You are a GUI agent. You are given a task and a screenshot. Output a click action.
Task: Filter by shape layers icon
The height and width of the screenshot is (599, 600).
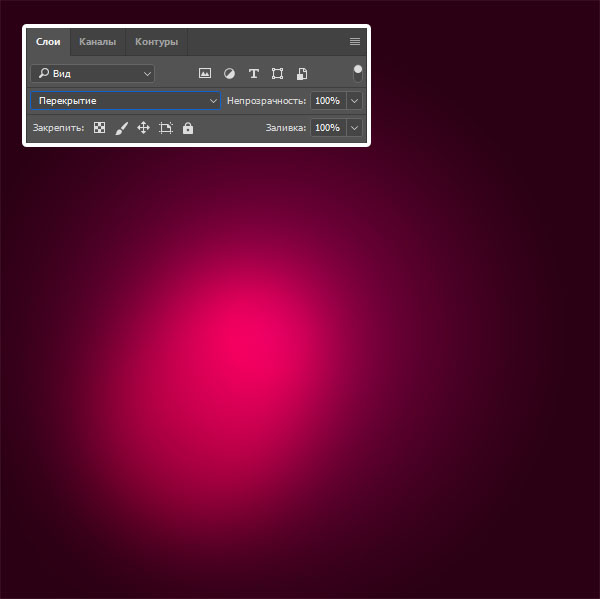(x=277, y=73)
